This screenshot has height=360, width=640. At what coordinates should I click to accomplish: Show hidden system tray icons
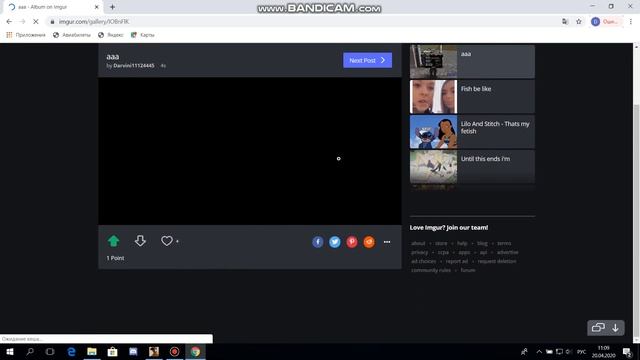point(539,351)
